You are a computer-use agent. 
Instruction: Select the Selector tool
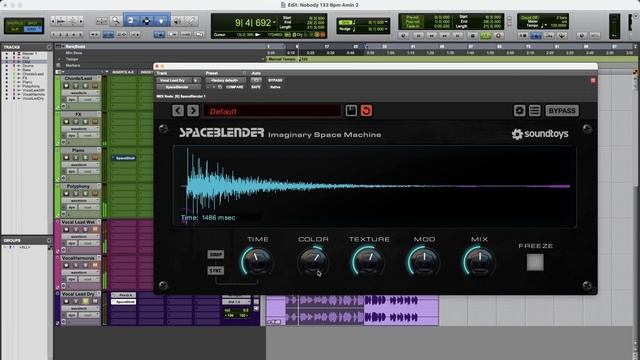pyautogui.click(x=147, y=20)
